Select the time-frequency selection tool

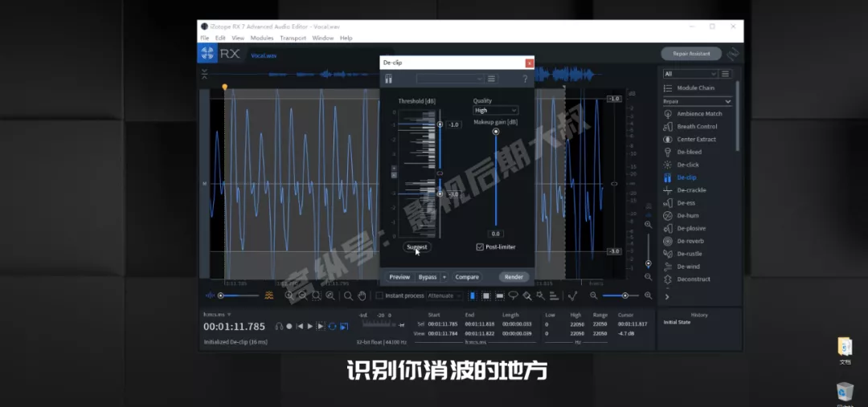pos(486,296)
